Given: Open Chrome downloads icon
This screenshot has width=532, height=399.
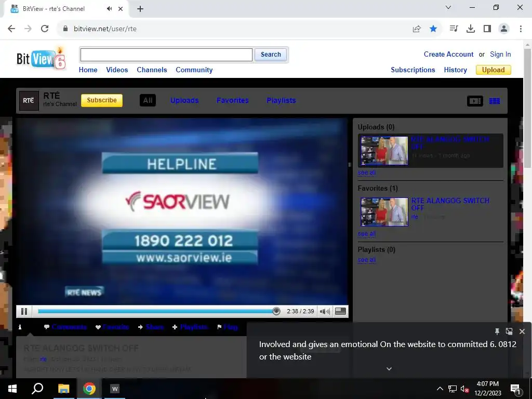Looking at the screenshot, I should [471, 29].
